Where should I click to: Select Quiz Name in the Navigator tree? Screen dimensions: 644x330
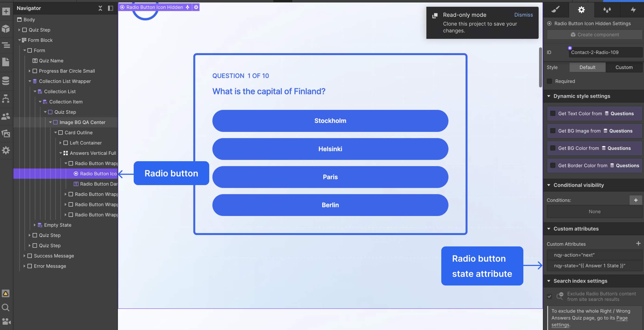(51, 61)
